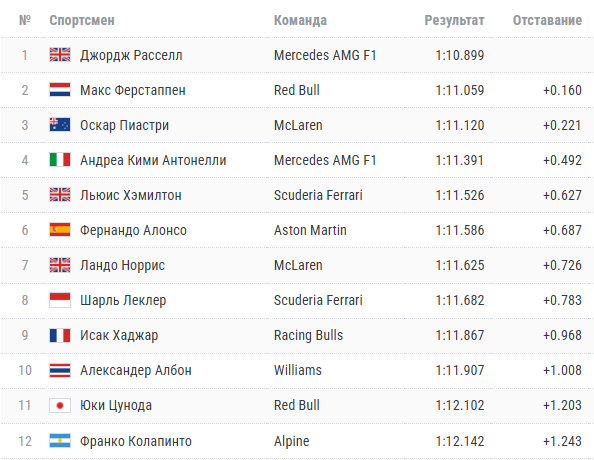The image size is (594, 460).
Task: Click the Australian flag by Оскар Пиастри
Action: coord(60,125)
